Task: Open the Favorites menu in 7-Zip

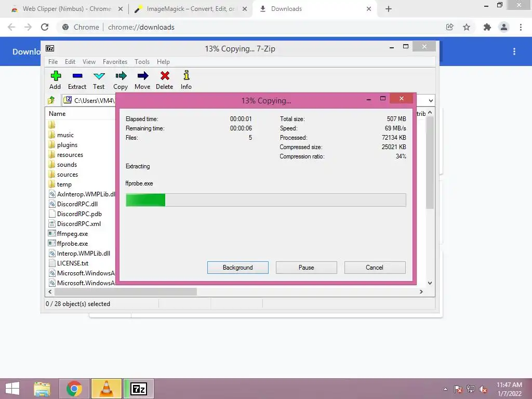Action: [115, 62]
